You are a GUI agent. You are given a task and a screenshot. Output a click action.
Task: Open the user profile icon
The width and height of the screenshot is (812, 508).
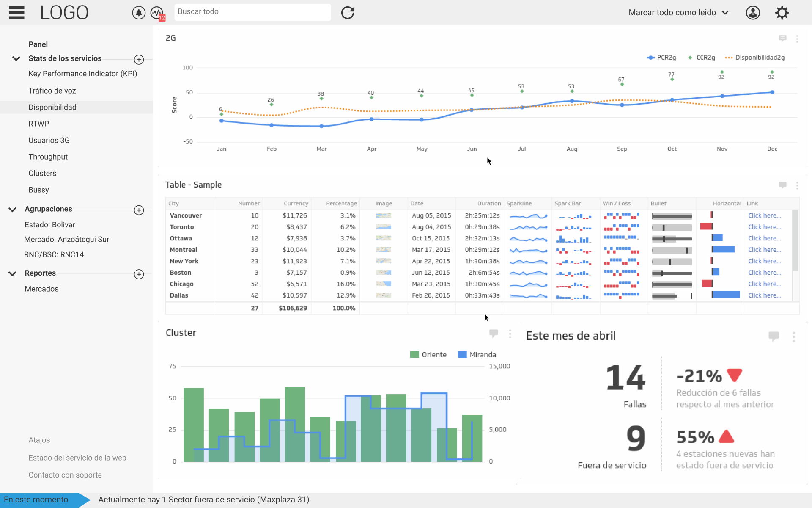point(753,13)
